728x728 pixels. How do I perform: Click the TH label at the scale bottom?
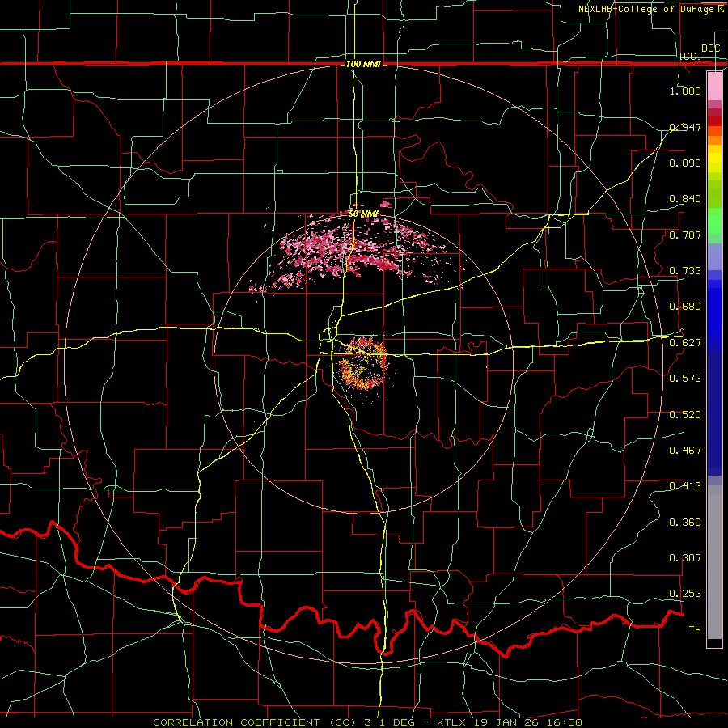695,630
